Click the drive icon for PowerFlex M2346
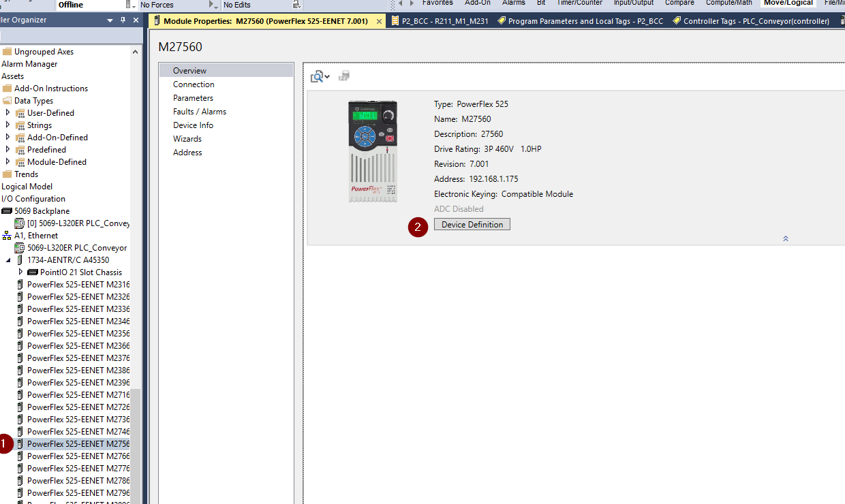 point(20,321)
